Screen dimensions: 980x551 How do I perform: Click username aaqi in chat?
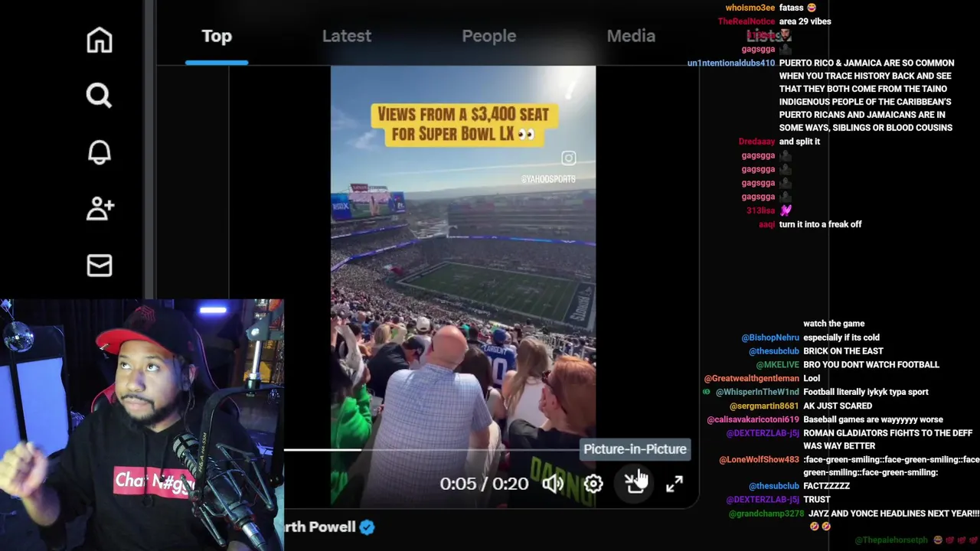click(x=767, y=224)
